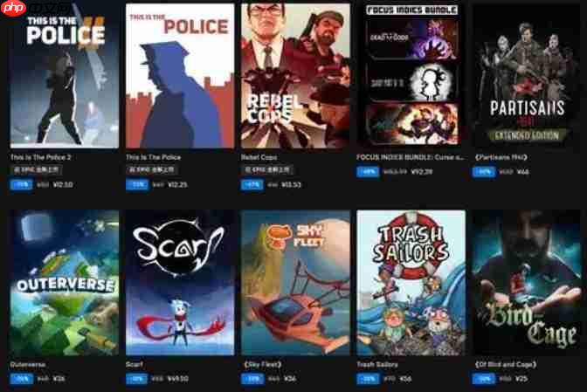Click the discount badge under Rebel Cops

(252, 185)
